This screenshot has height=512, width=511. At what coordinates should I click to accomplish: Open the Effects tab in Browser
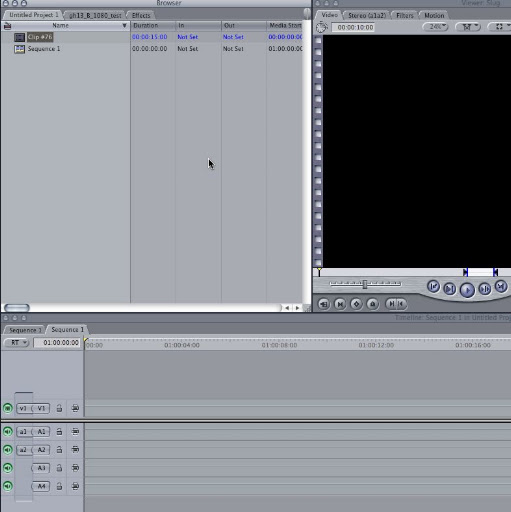pyautogui.click(x=141, y=15)
